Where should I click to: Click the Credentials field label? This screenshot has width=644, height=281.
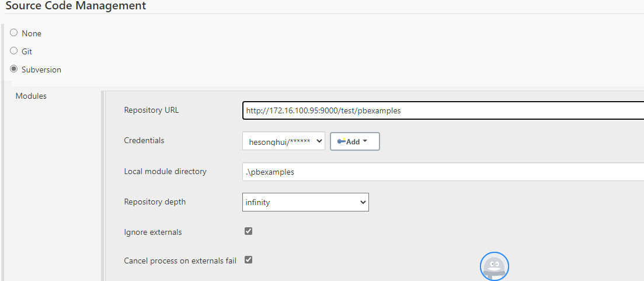click(144, 140)
